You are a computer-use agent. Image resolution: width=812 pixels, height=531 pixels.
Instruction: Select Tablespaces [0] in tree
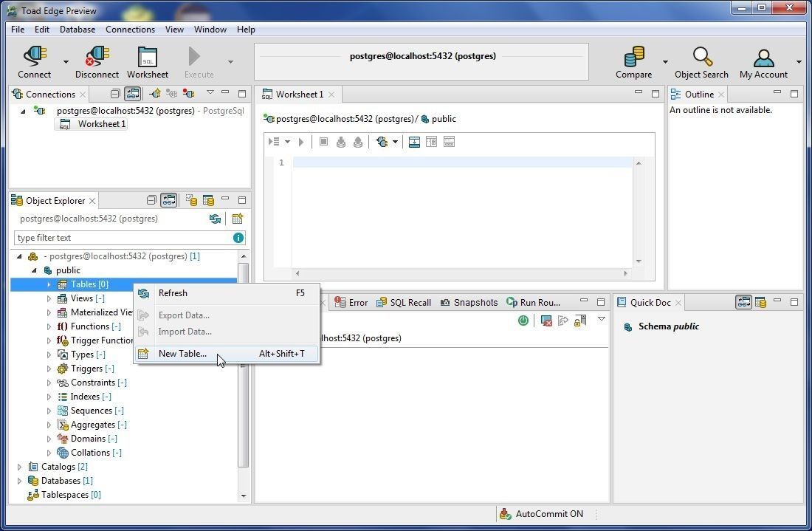71,495
